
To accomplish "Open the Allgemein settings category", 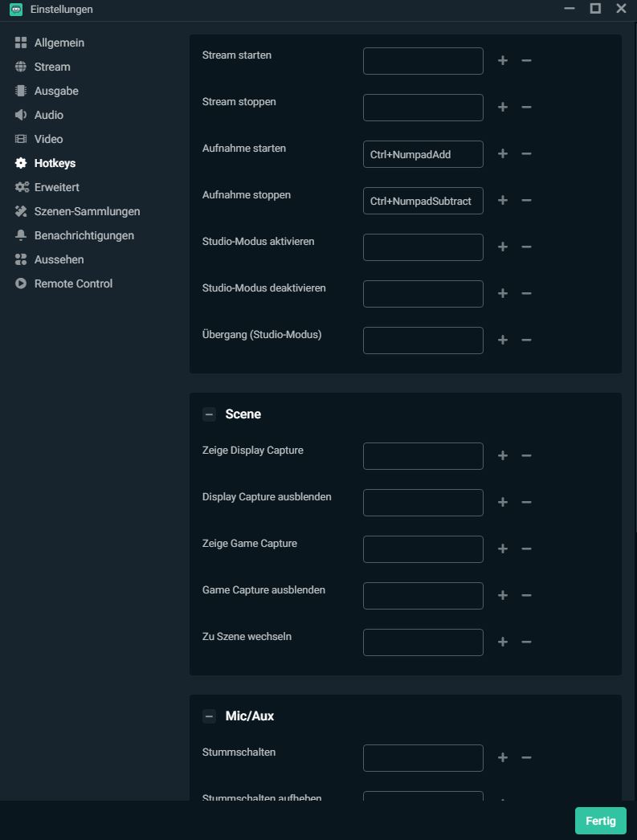I will (x=59, y=43).
